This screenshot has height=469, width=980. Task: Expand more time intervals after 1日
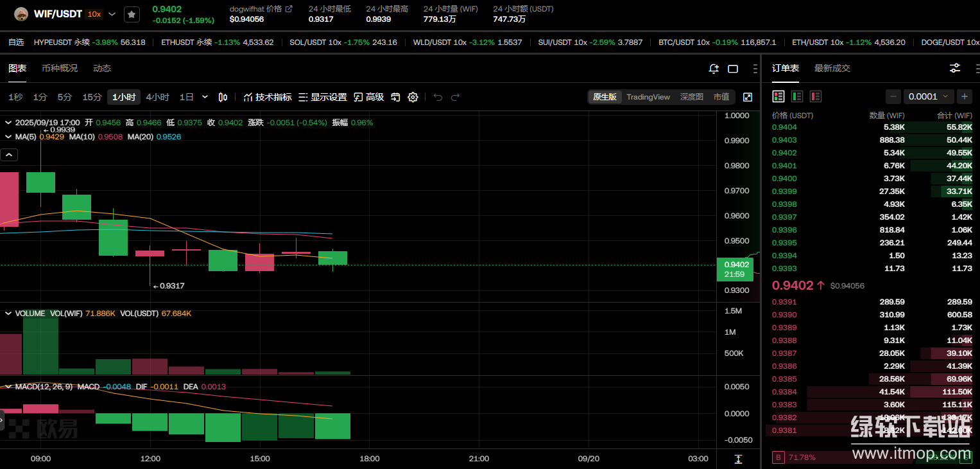205,97
